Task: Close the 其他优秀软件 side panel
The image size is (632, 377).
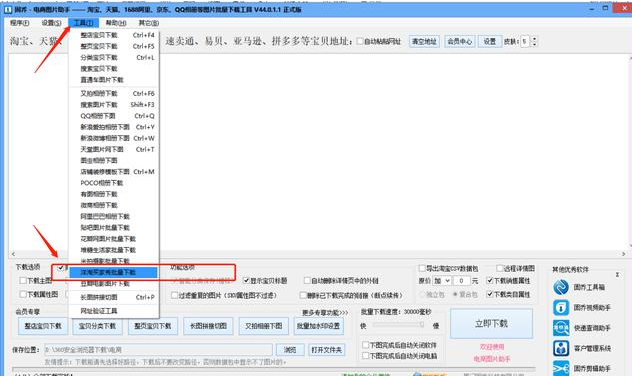Action: [x=617, y=275]
